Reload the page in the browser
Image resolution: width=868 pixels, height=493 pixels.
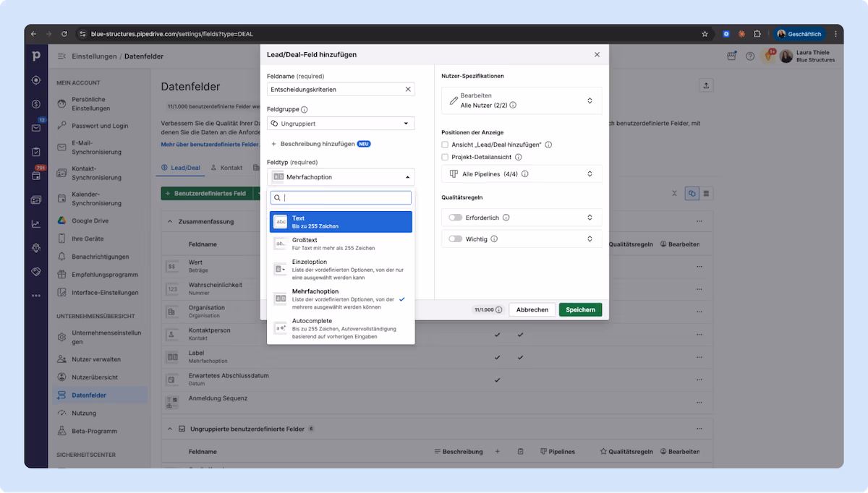tap(64, 34)
